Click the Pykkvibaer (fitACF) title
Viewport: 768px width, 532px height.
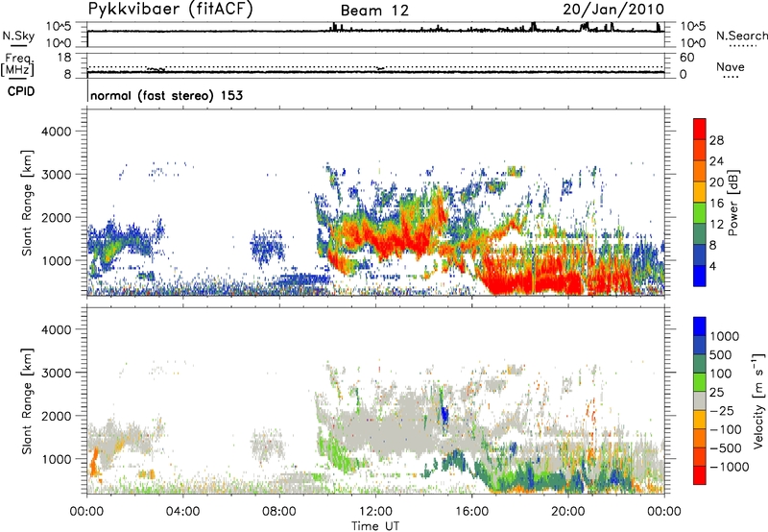(x=170, y=10)
